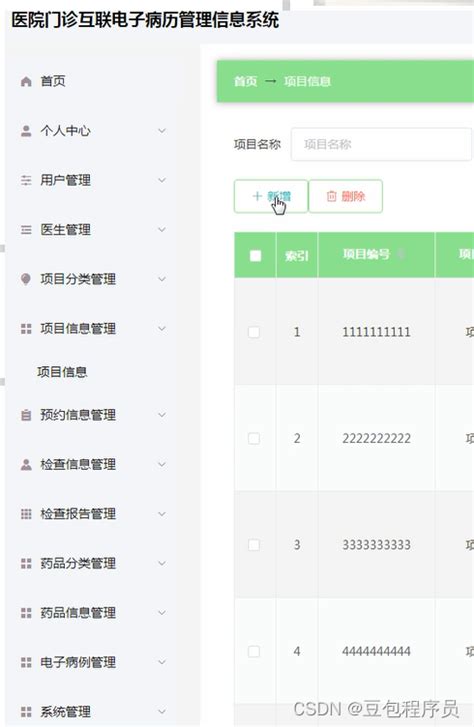Viewport: 474px width, 727px height.
Task: Click the grid icon beside 检查报告管理
Action: [26, 514]
